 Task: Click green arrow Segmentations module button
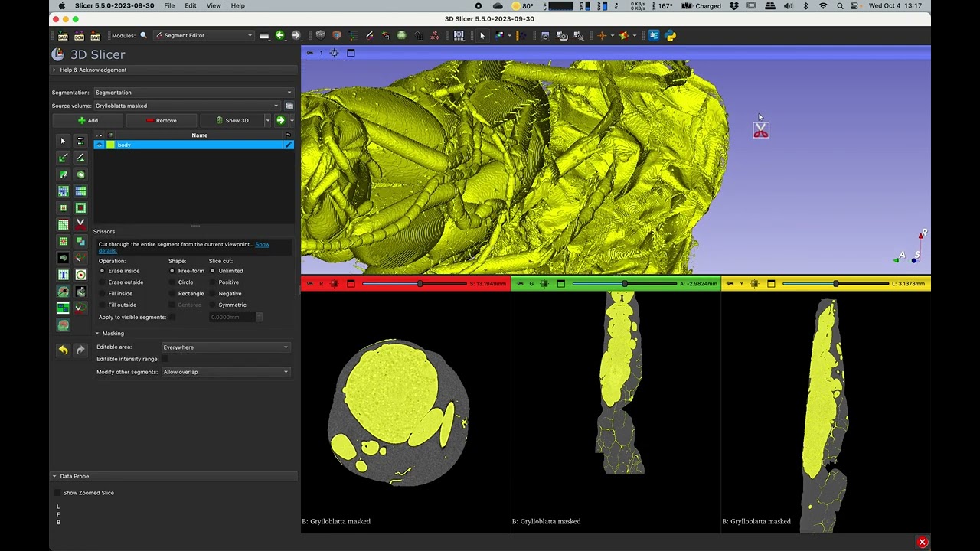pyautogui.click(x=280, y=120)
